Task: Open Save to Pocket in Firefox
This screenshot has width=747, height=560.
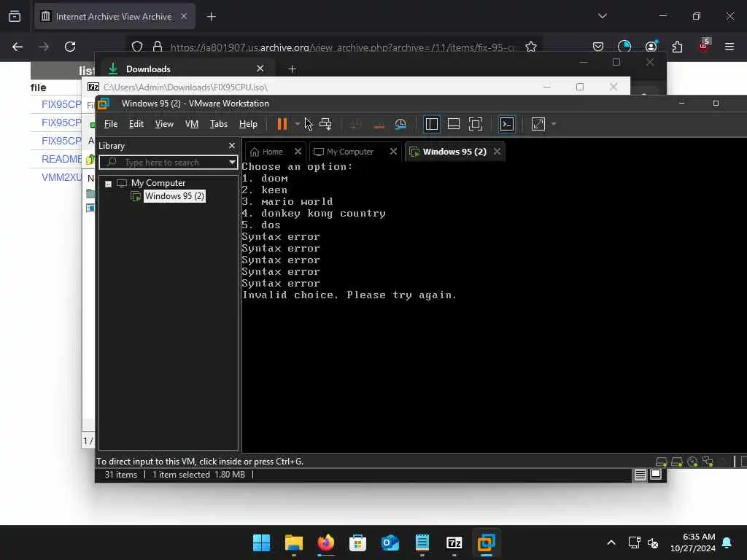Action: (598, 47)
